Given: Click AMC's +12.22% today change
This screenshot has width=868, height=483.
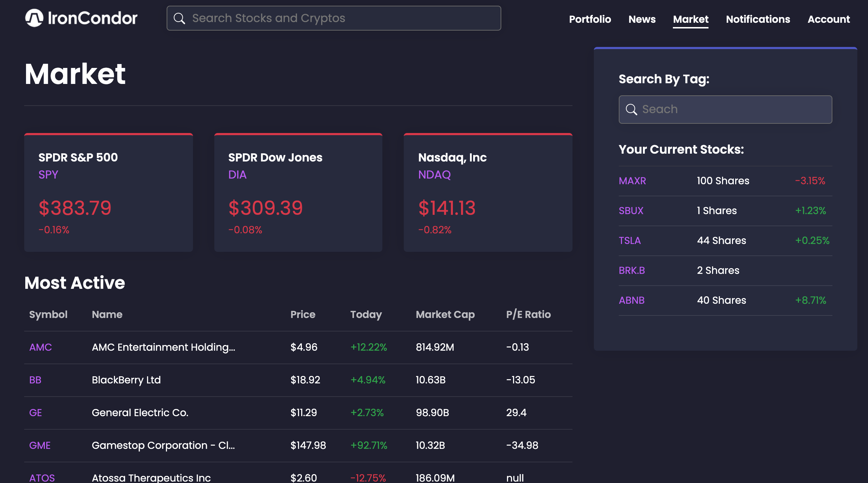Looking at the screenshot, I should point(368,347).
